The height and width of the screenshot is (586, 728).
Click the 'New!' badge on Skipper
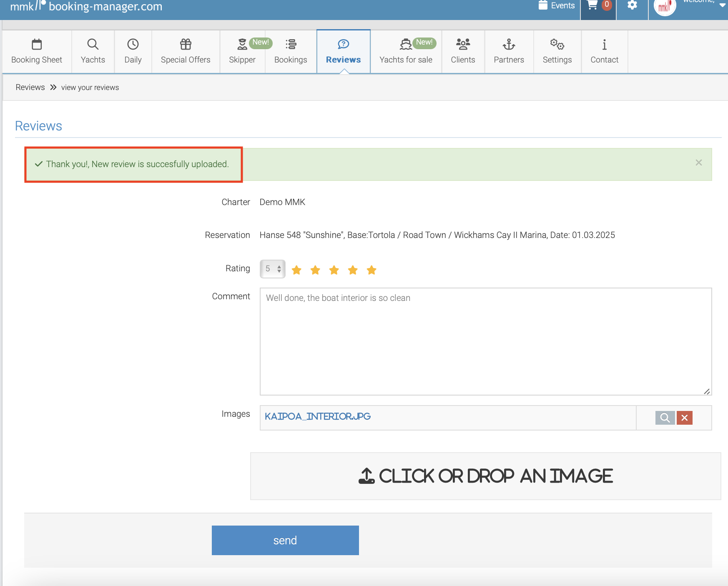tap(261, 43)
